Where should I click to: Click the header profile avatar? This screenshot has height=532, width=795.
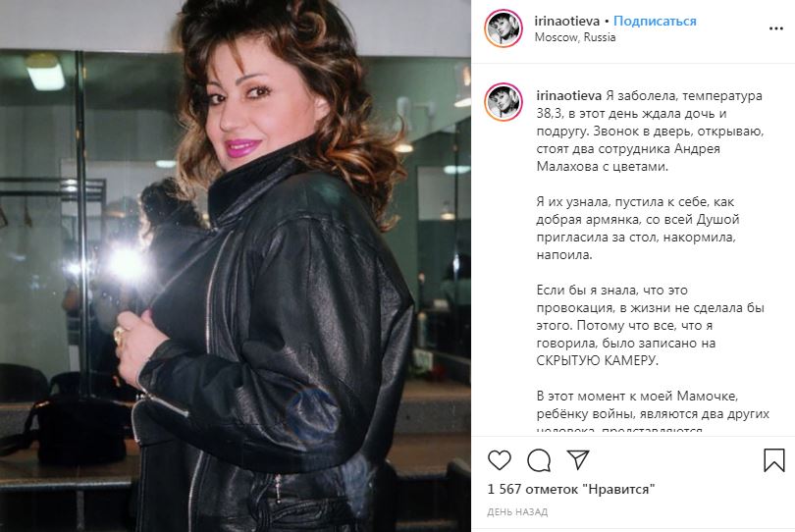point(503,28)
